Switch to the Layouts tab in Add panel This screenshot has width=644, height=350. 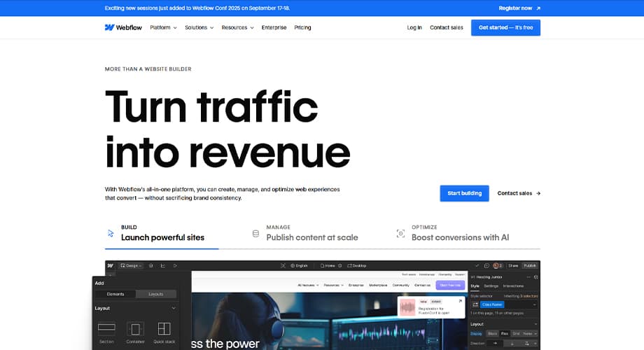click(155, 294)
